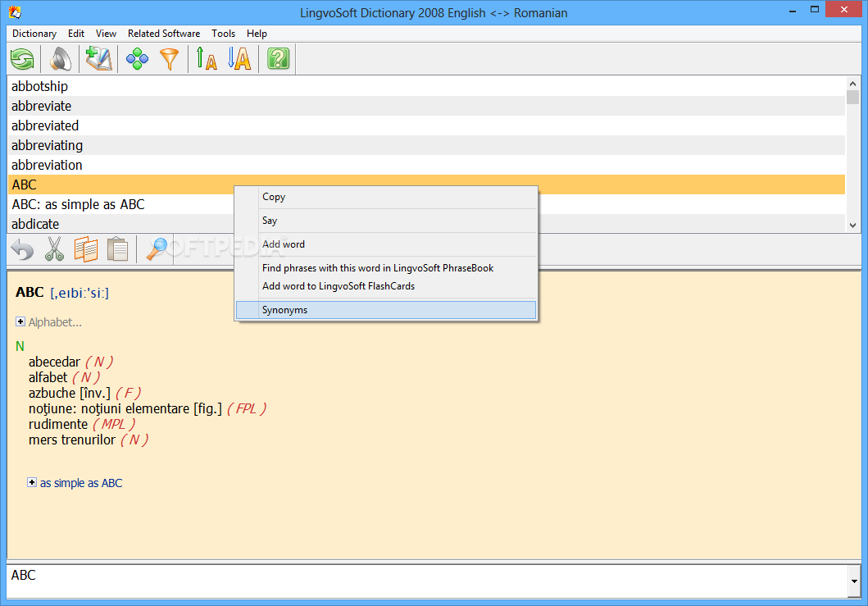Screen dimensions: 868x606
Task: Open the View menu
Action: pos(106,34)
